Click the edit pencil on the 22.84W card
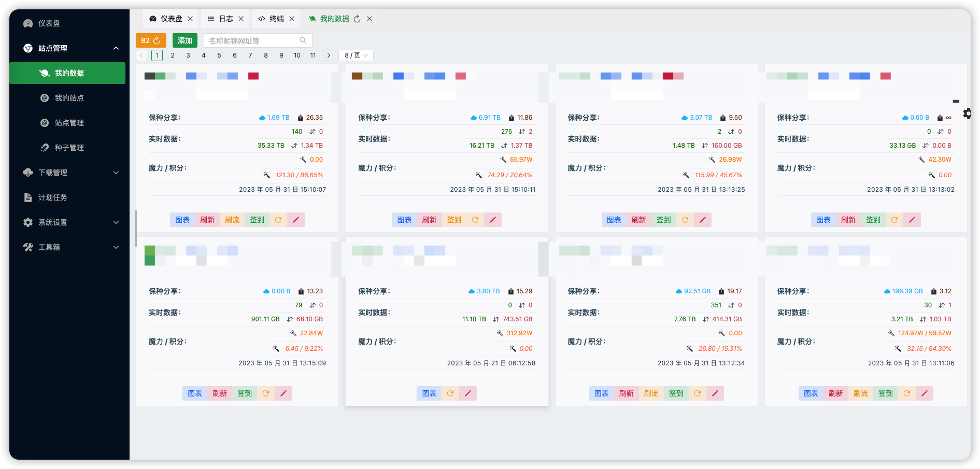 click(x=283, y=393)
